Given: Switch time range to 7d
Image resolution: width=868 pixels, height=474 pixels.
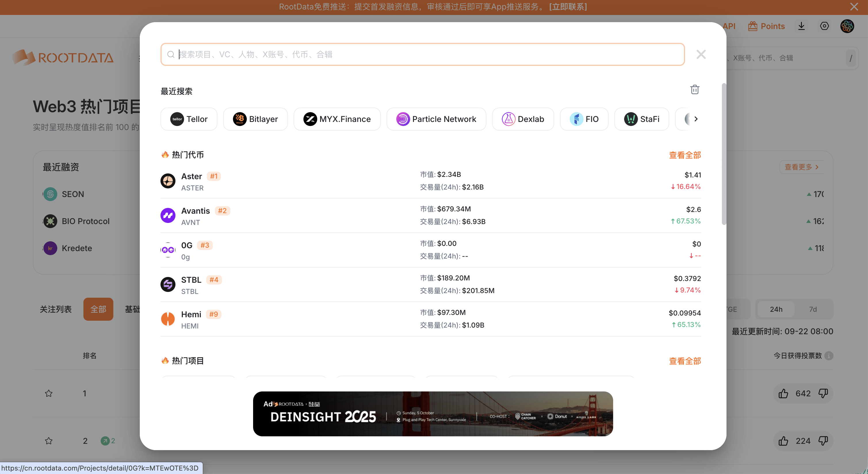Looking at the screenshot, I should pyautogui.click(x=813, y=309).
